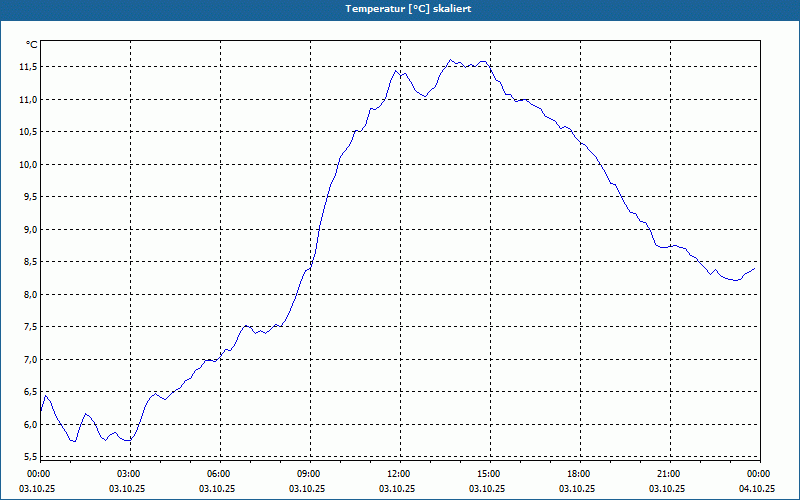Click the curve end point at midnight 04.10.25
800x500 pixels.
tap(755, 268)
